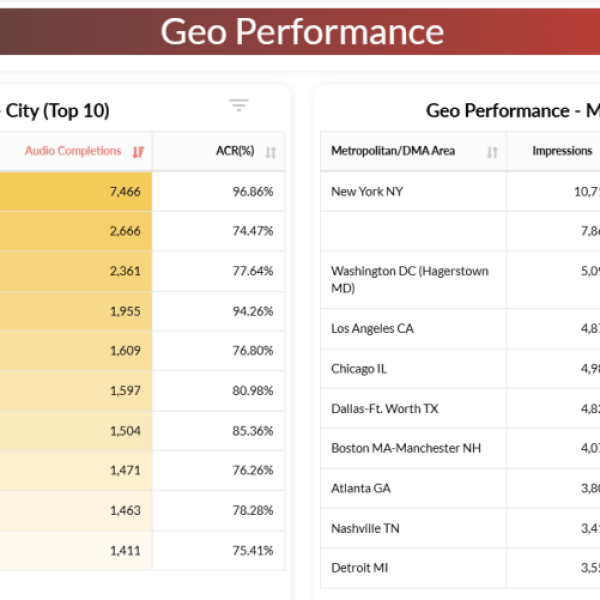Image resolution: width=600 pixels, height=600 pixels.
Task: Select the Washington DC (Hagerstown MD) row
Action: [460, 279]
